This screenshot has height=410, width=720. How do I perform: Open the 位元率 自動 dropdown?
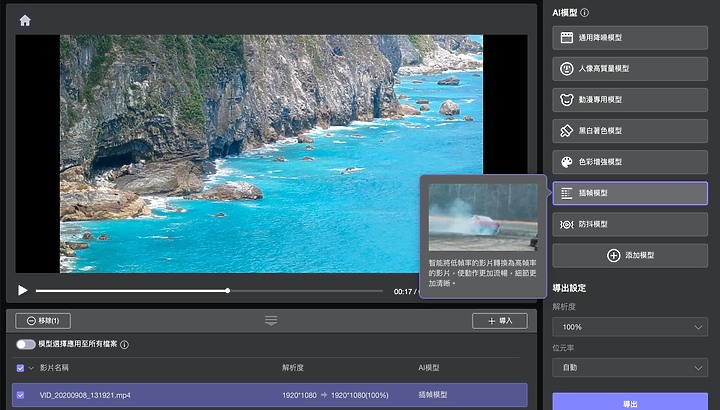(x=630, y=367)
